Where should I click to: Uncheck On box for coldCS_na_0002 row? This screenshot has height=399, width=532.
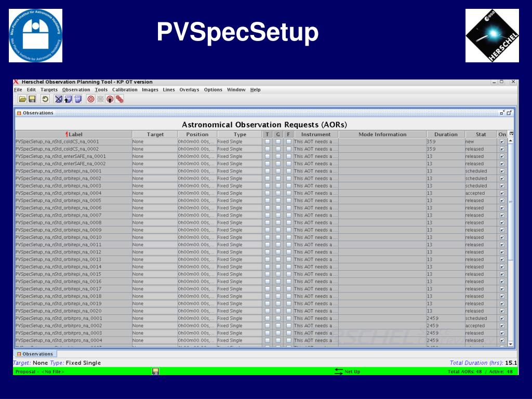click(502, 149)
